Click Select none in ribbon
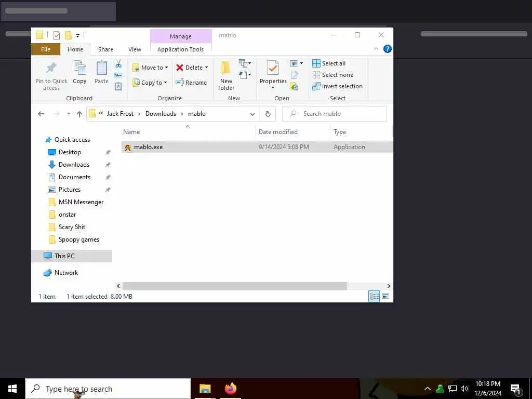Viewport: 532px width, 399px height. (333, 75)
